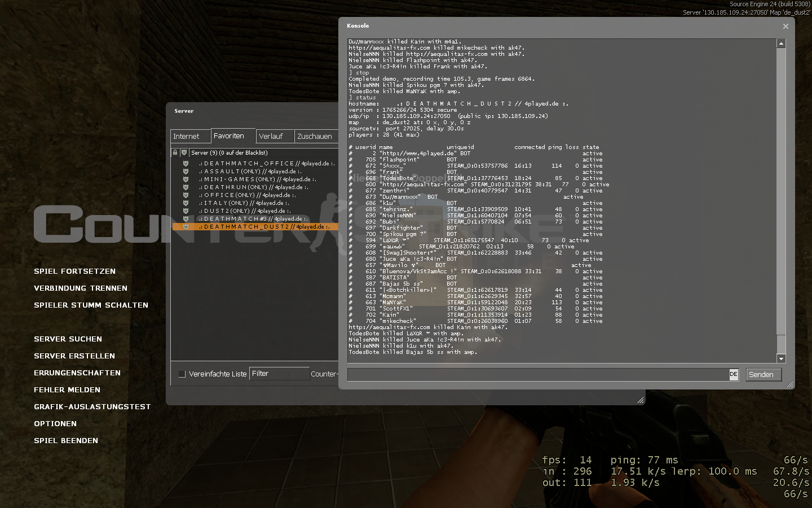Click shield icon of ITALY (ONLY) server

(x=186, y=203)
